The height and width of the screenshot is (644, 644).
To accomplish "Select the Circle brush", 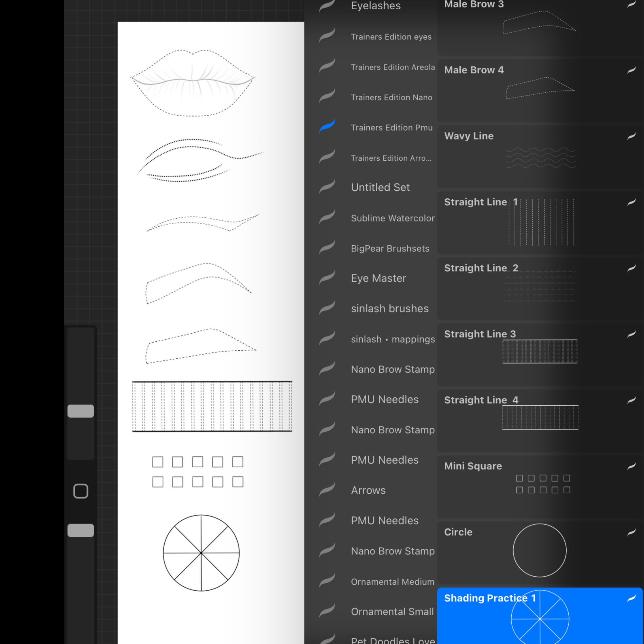I will pos(540,553).
